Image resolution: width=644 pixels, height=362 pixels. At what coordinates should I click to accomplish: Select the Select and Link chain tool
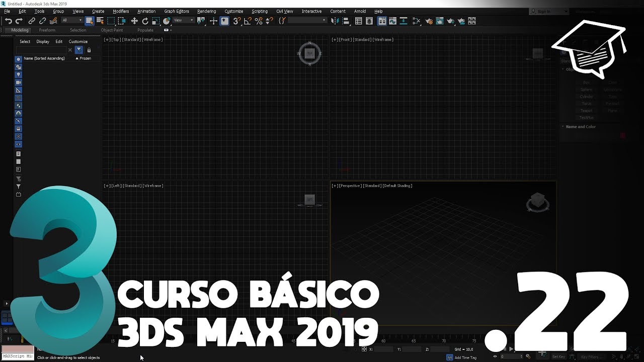(x=32, y=21)
